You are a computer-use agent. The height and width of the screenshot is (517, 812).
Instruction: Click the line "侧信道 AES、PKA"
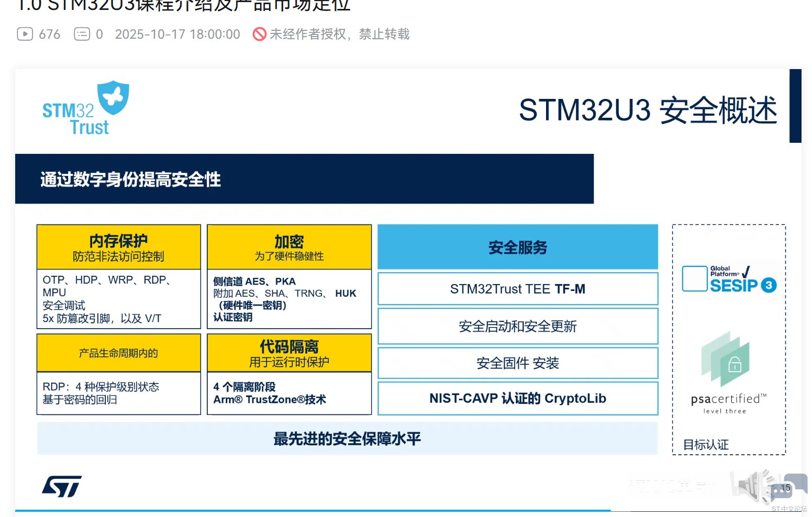click(254, 282)
